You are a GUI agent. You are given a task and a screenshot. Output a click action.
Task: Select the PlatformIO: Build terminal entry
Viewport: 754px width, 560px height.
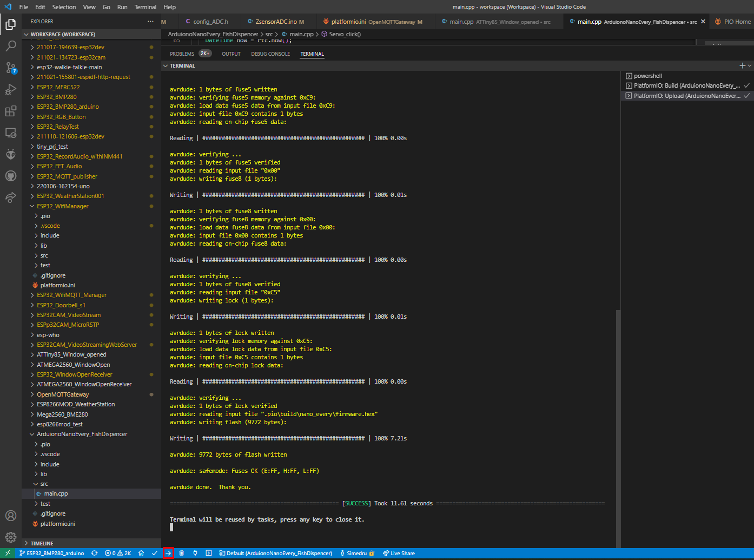[x=687, y=85]
